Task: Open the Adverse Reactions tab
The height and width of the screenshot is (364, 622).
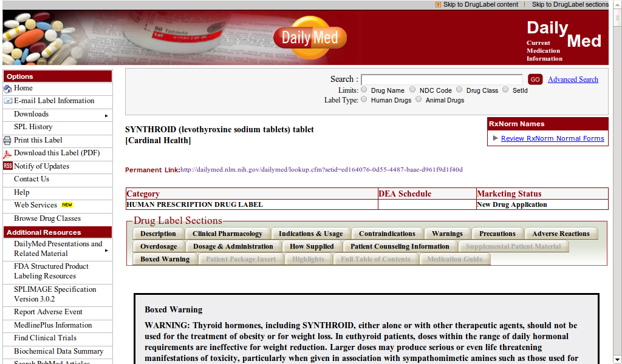Action: pyautogui.click(x=561, y=234)
